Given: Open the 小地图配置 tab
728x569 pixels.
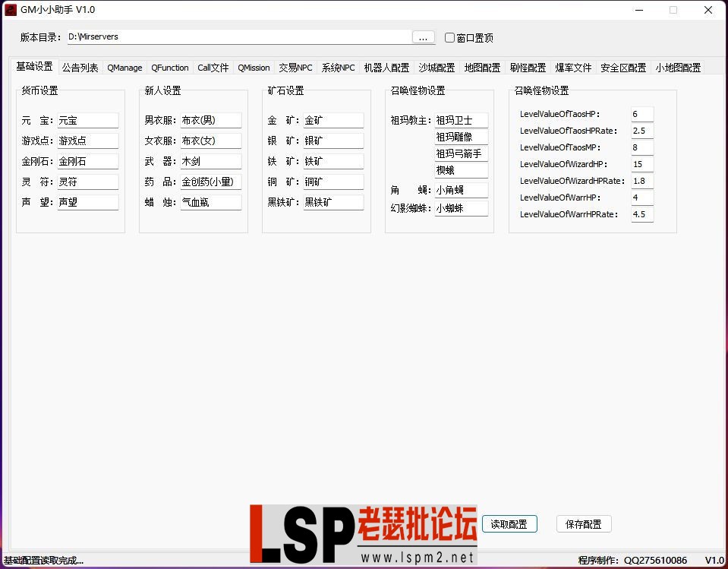Looking at the screenshot, I should (677, 67).
